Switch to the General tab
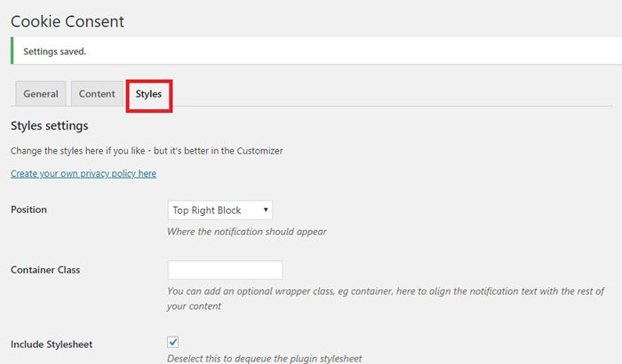Viewport: 622px width, 364px height. click(x=41, y=93)
